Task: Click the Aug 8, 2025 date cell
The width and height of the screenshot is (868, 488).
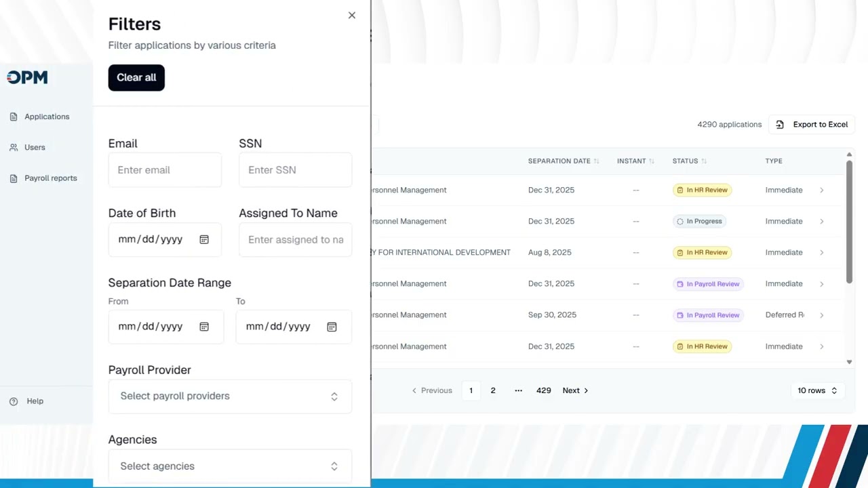Action: (549, 253)
